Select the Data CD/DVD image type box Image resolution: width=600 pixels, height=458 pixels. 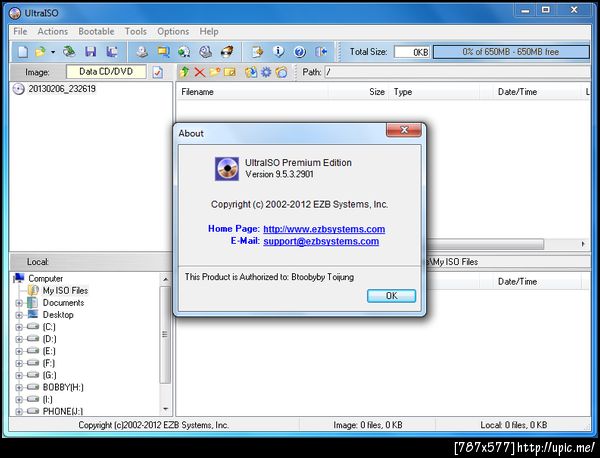click(106, 72)
